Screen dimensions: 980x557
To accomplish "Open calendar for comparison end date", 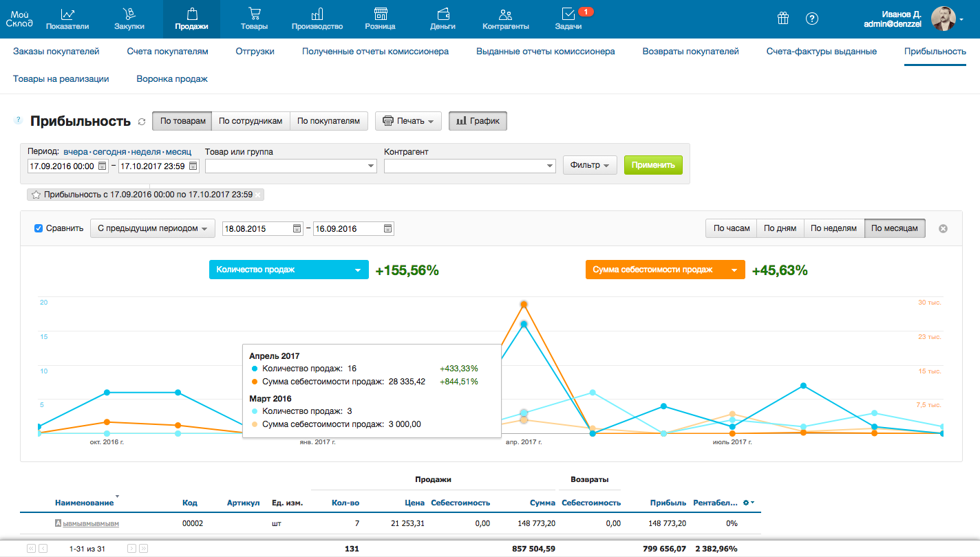I will [388, 228].
